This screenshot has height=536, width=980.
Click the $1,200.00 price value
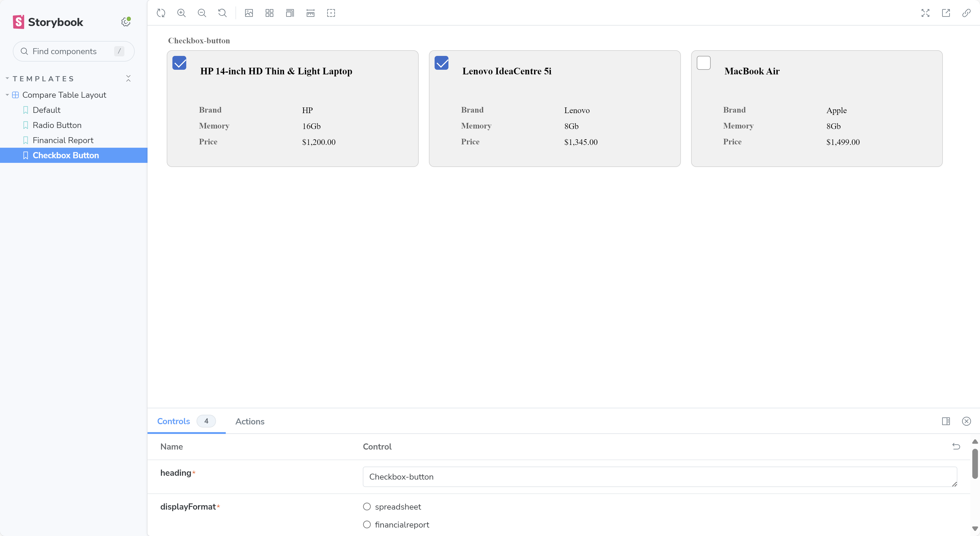[319, 142]
